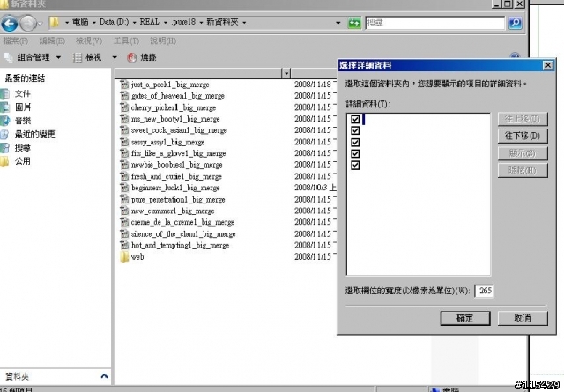The height and width of the screenshot is (392, 564).
Task: Open the 文件 favorites link
Action: [x=22, y=94]
